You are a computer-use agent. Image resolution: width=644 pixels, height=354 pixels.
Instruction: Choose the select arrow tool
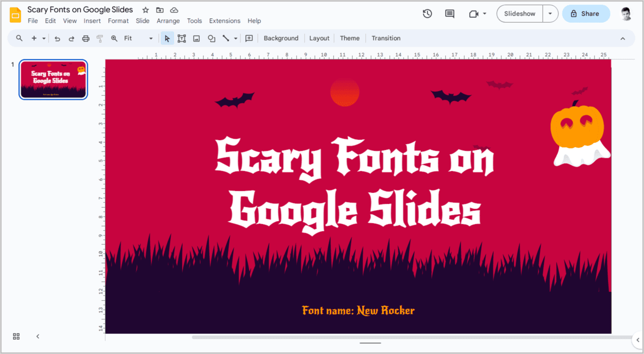pos(167,38)
